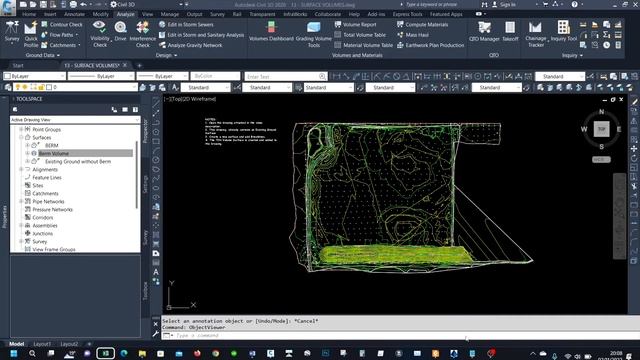The height and width of the screenshot is (360, 640).
Task: Expand the Alignments tree node
Action: (21, 169)
